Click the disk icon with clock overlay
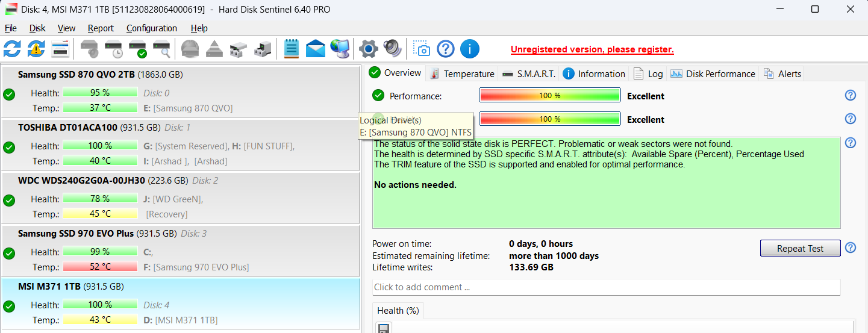Image resolution: width=868 pixels, height=333 pixels. point(114,49)
